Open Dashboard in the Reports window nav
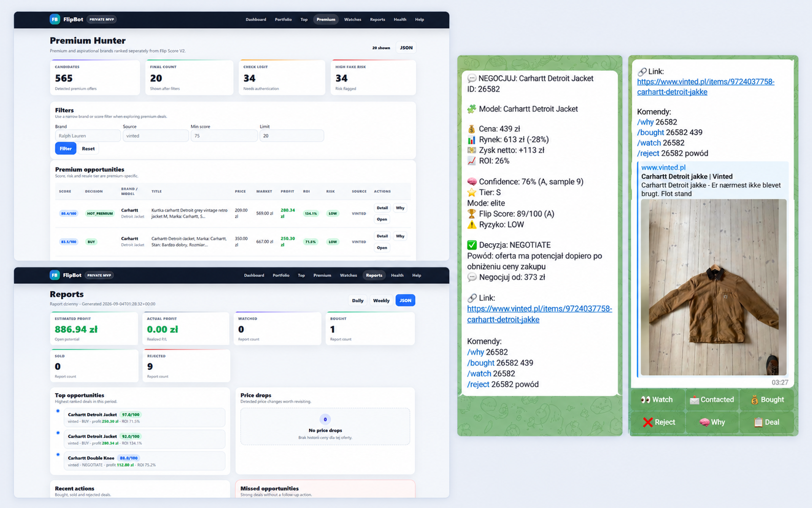This screenshot has width=812, height=508. pos(254,275)
